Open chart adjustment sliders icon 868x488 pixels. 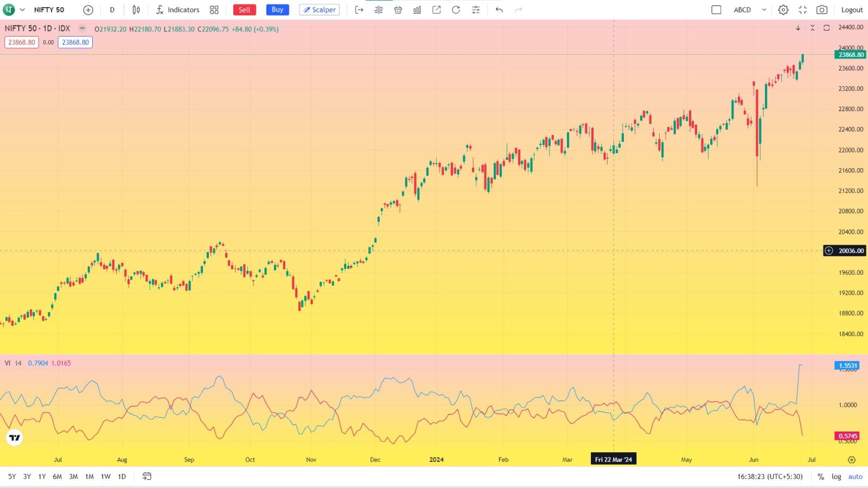tap(476, 10)
